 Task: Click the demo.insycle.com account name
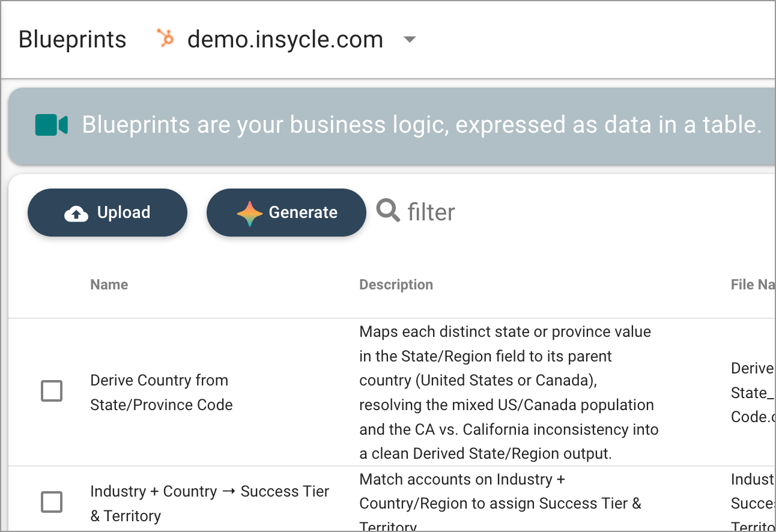click(x=285, y=40)
